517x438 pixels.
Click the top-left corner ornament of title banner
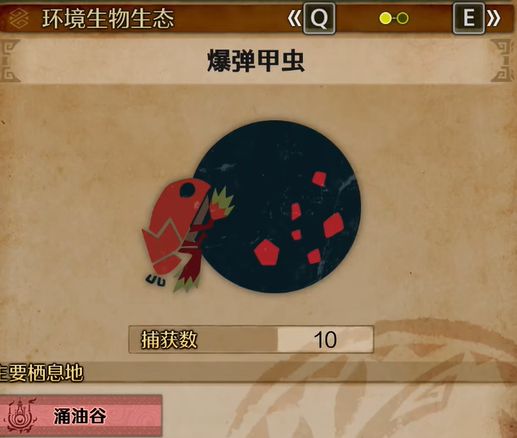pos(10,60)
